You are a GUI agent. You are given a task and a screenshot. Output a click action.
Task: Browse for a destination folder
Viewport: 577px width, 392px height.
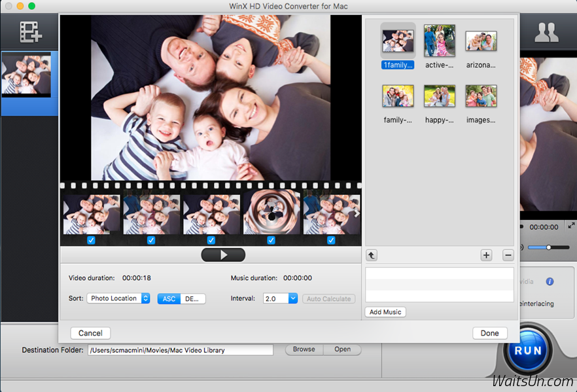pos(304,349)
